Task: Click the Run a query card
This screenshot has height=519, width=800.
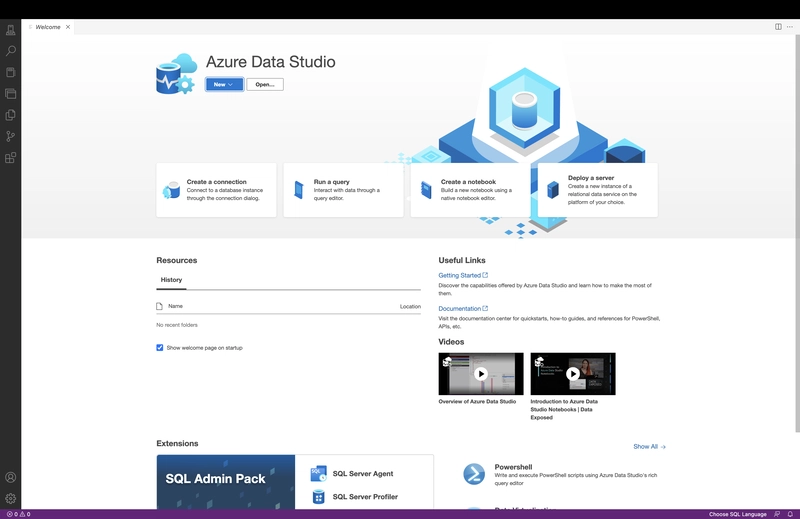Action: [343, 190]
